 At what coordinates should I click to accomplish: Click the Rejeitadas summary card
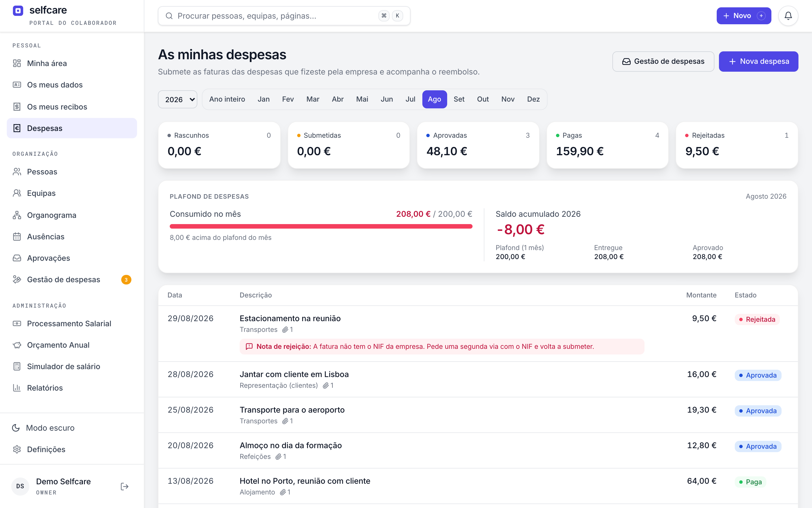click(737, 145)
